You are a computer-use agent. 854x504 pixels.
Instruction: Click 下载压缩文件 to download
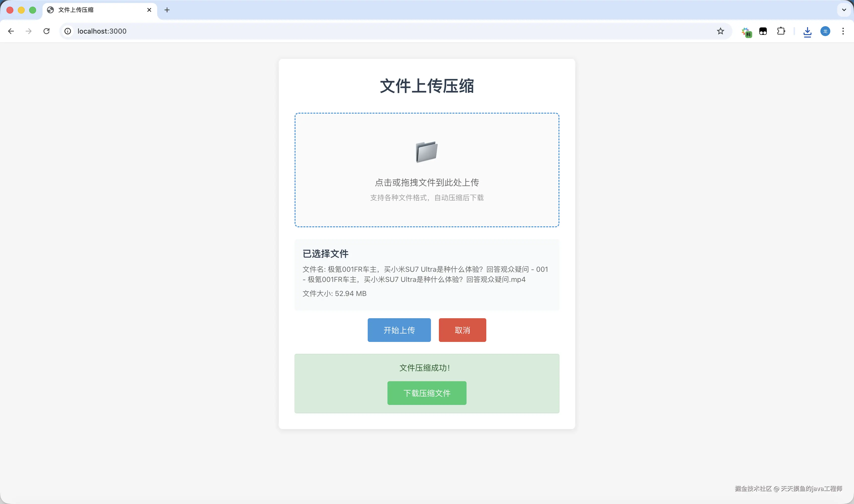(427, 393)
